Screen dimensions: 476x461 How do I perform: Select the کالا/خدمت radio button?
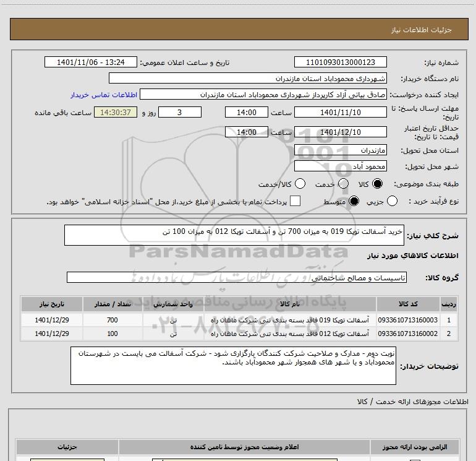click(300, 184)
